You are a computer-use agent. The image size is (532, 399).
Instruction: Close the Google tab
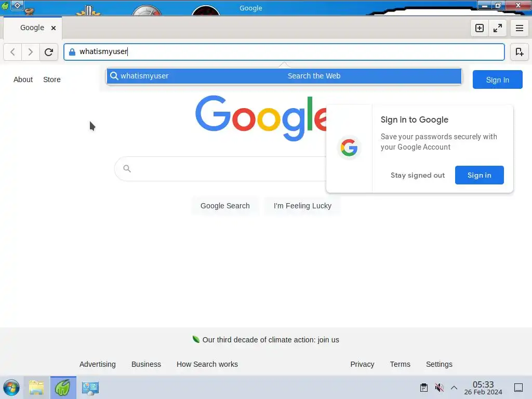click(x=54, y=28)
